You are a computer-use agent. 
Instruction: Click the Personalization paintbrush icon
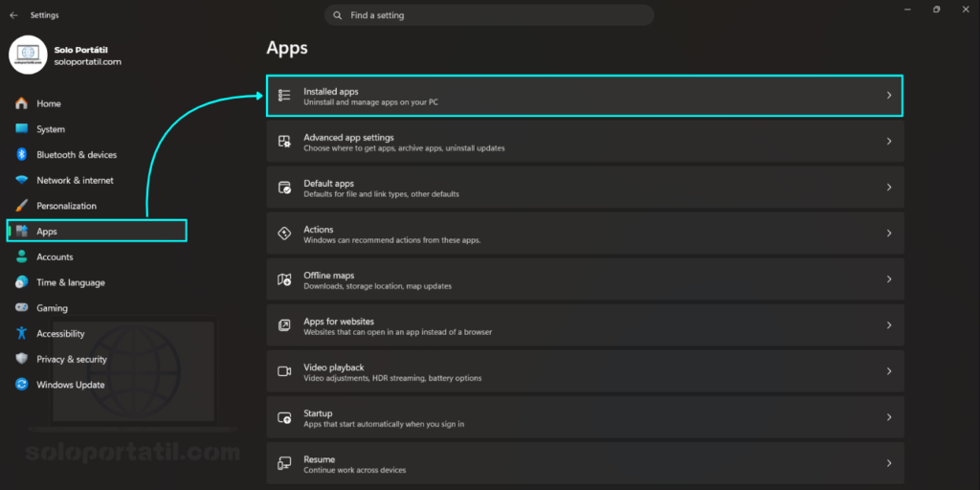click(22, 206)
